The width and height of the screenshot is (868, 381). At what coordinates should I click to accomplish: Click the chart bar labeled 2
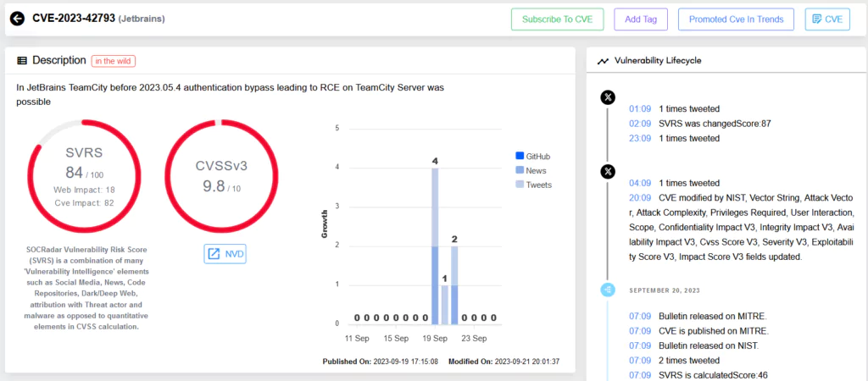tap(454, 285)
